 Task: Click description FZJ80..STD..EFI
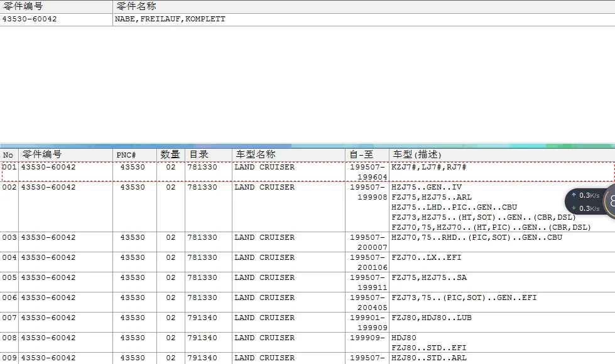point(428,348)
